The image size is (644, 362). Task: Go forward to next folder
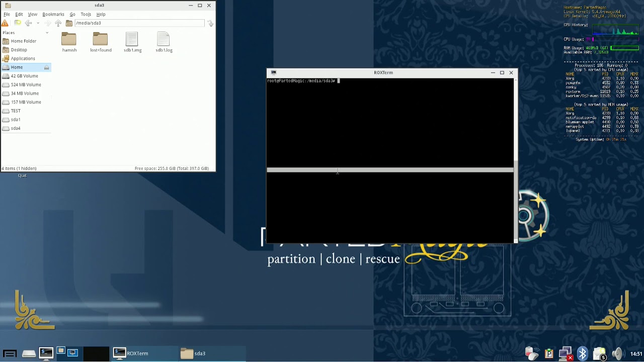(47, 23)
